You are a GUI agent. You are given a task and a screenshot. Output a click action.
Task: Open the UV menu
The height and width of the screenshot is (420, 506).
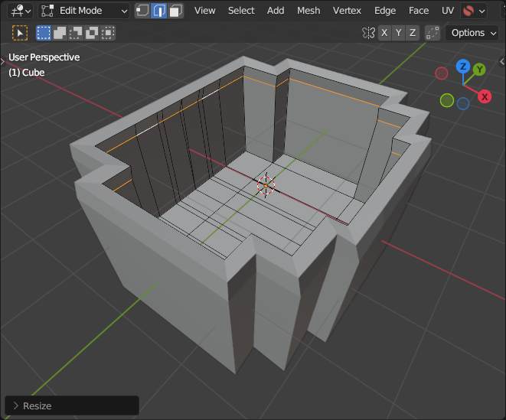[448, 11]
